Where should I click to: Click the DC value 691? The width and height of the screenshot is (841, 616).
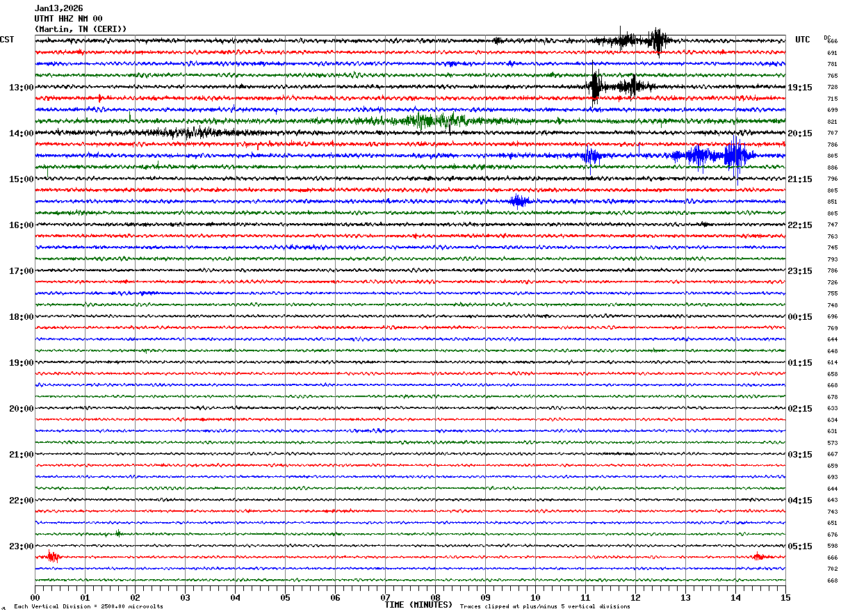click(x=832, y=53)
